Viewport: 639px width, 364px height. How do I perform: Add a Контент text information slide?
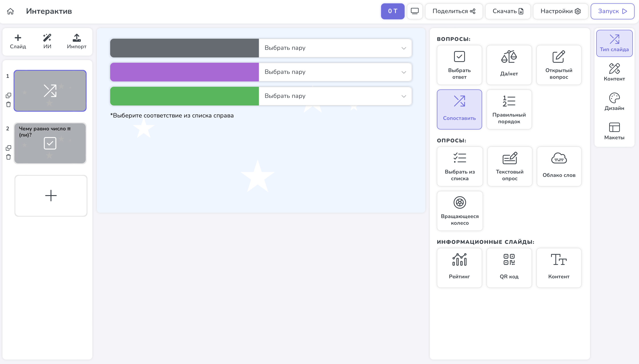pos(559,268)
